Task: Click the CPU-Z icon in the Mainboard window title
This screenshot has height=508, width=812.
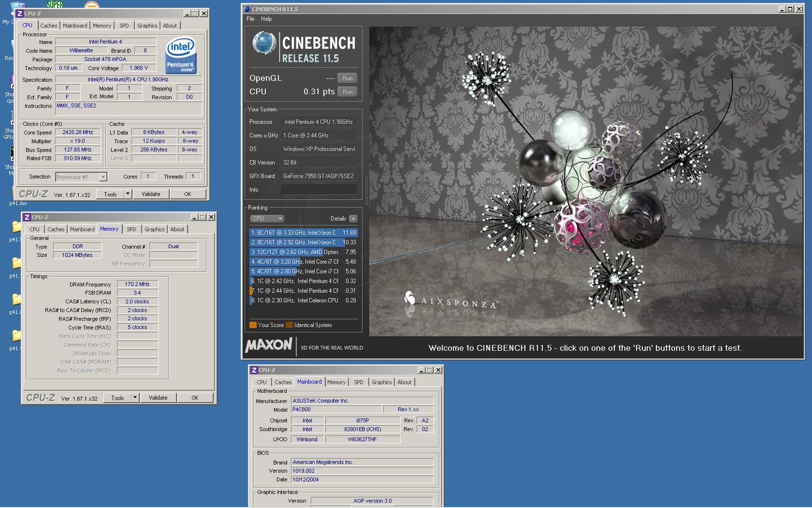Action: click(254, 370)
